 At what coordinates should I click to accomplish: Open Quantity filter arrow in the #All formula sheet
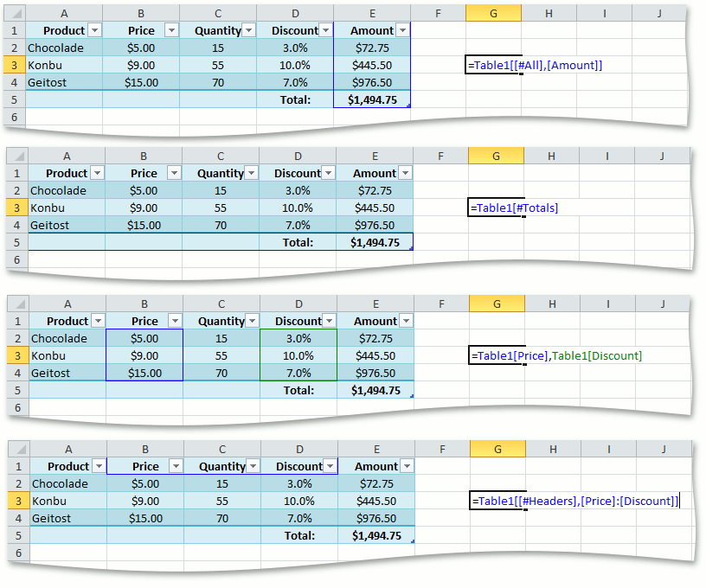248,30
